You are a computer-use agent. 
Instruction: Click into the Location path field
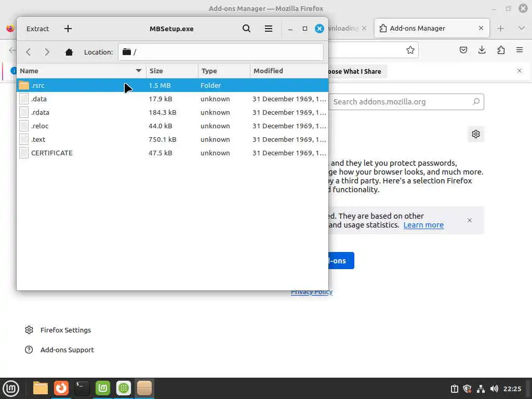point(220,52)
